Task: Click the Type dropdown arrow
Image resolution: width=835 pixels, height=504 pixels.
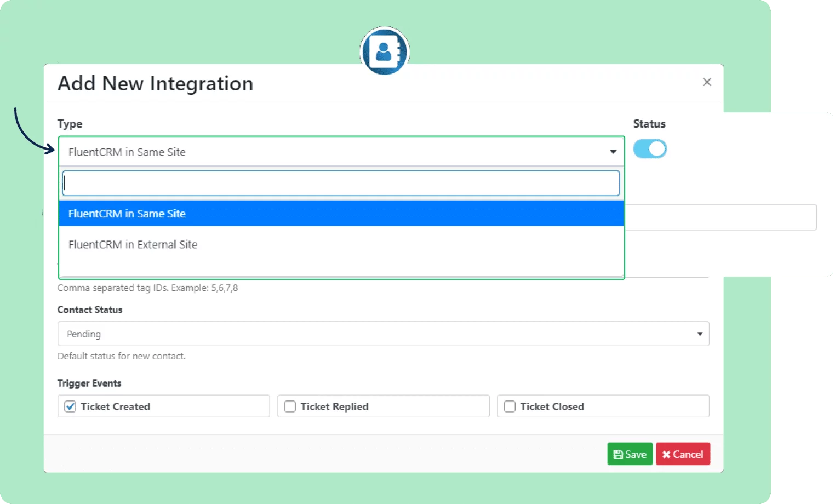Action: tap(613, 152)
